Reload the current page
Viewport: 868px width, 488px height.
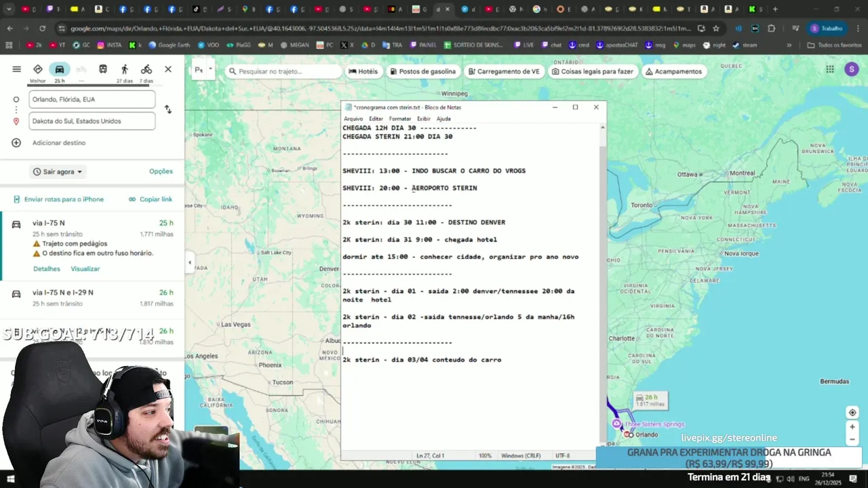coord(42,28)
